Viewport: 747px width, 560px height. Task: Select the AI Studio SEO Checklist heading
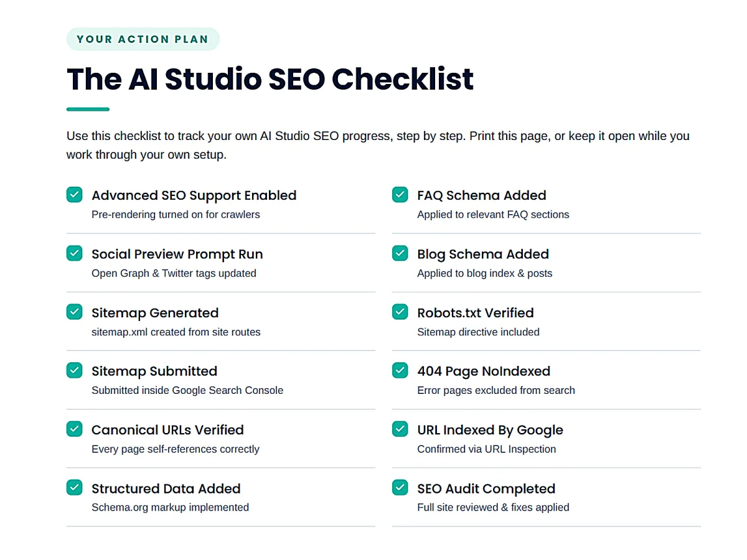pos(270,79)
